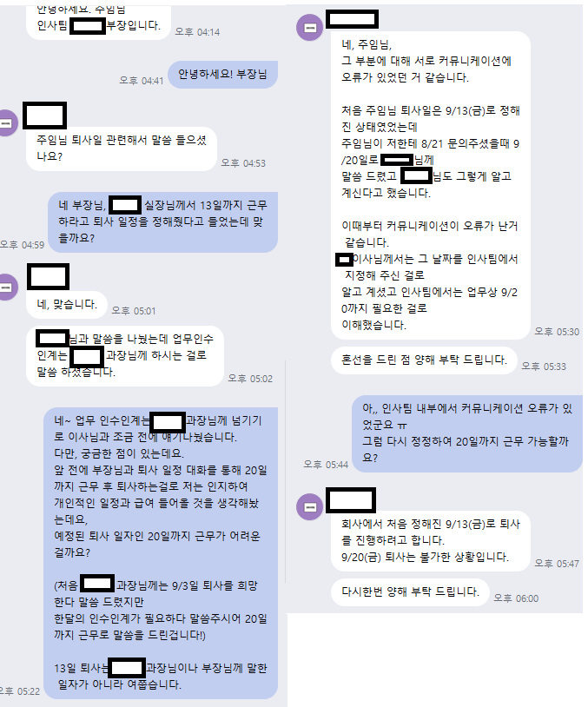Screen dimensions: 588x707
Task: Click the avatar next to 주임님 퇴사일 관련해서 message
Action: tap(6, 122)
